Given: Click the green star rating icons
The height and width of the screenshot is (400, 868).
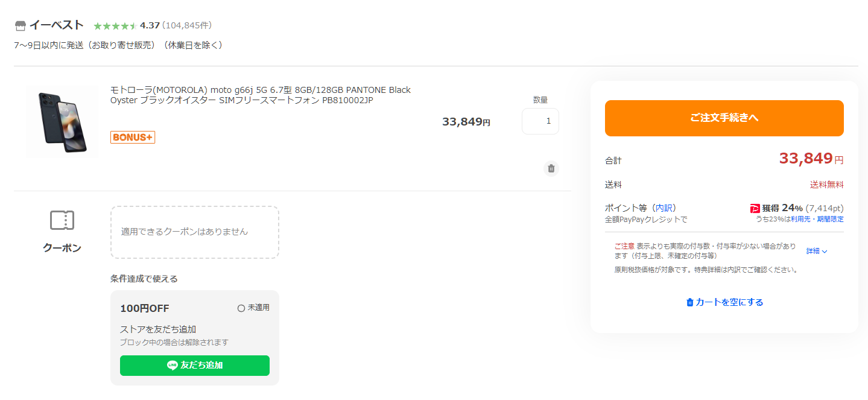Looking at the screenshot, I should (x=115, y=26).
